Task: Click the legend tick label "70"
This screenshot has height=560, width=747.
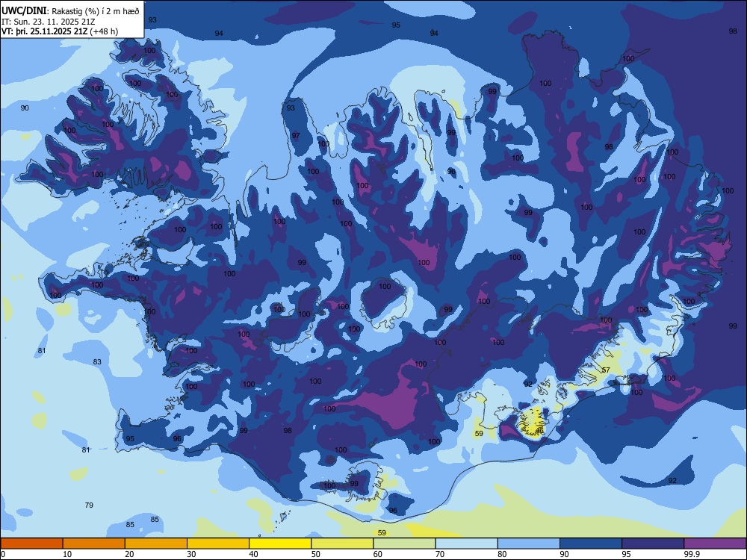Action: (440, 554)
